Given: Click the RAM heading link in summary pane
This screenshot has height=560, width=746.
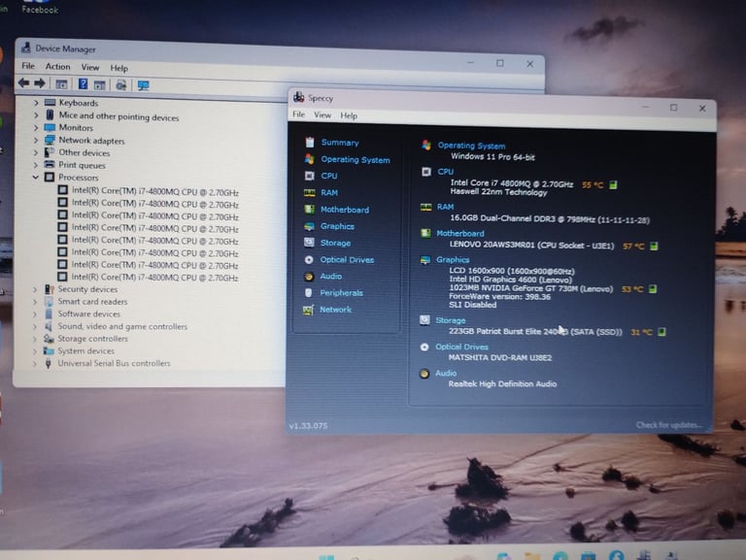Looking at the screenshot, I should coord(445,207).
